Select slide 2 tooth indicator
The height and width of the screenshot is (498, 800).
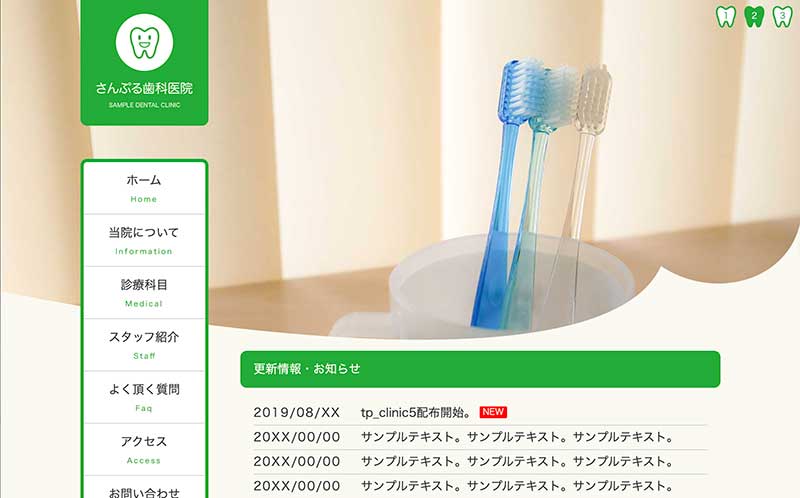pyautogui.click(x=754, y=17)
